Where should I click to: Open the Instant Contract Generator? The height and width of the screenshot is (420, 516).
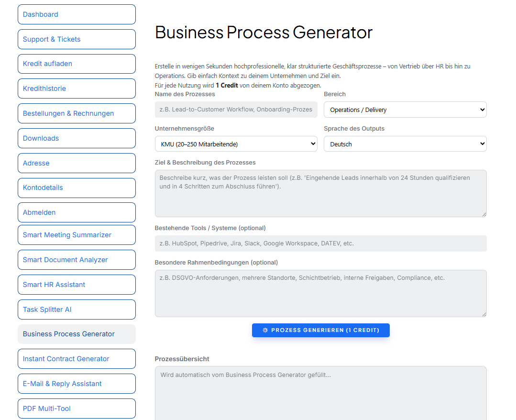77,359
